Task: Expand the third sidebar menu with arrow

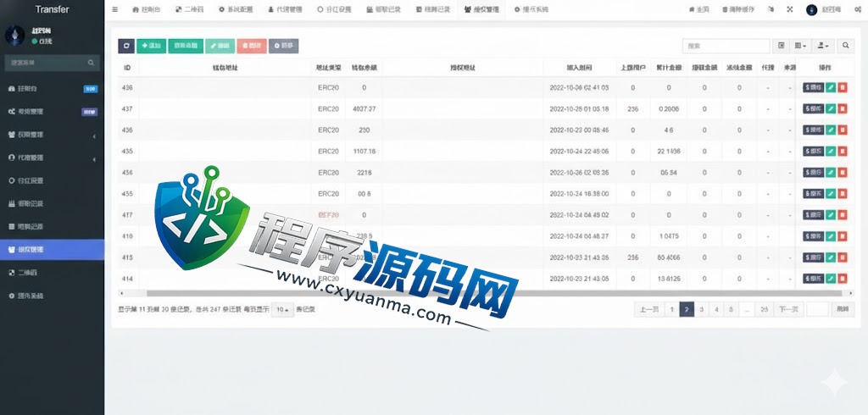Action: point(52,135)
